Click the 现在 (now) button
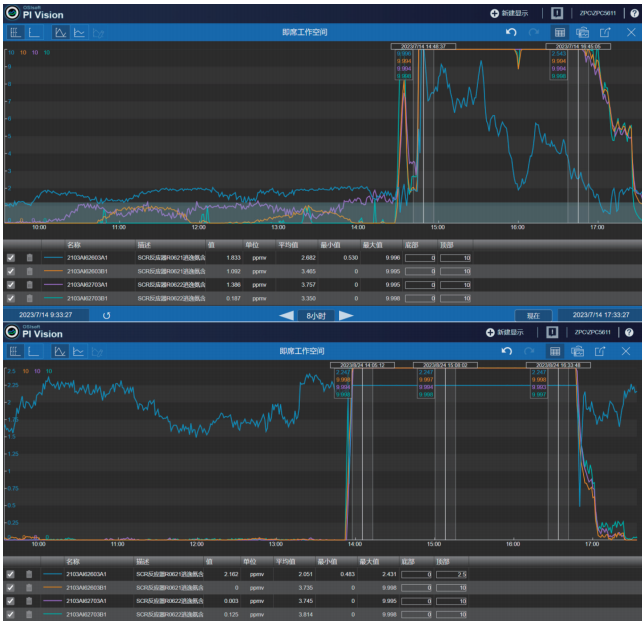Screen dimensions: 644x623 coord(533,315)
